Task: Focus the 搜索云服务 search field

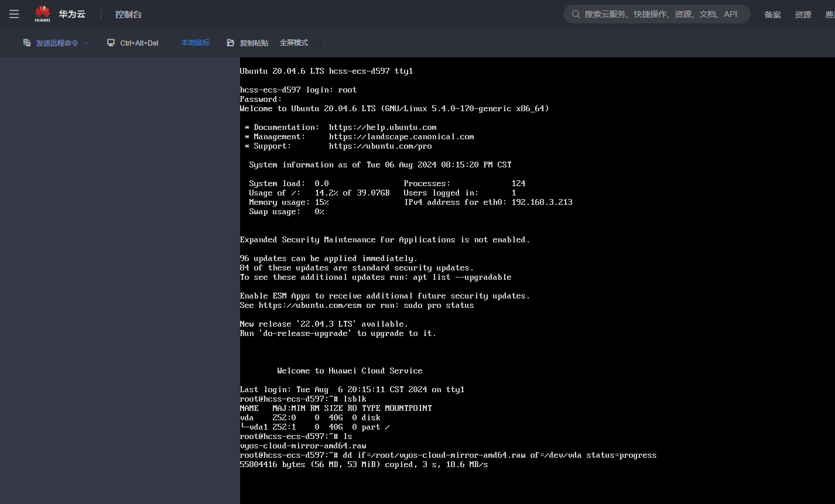Action: tap(656, 14)
